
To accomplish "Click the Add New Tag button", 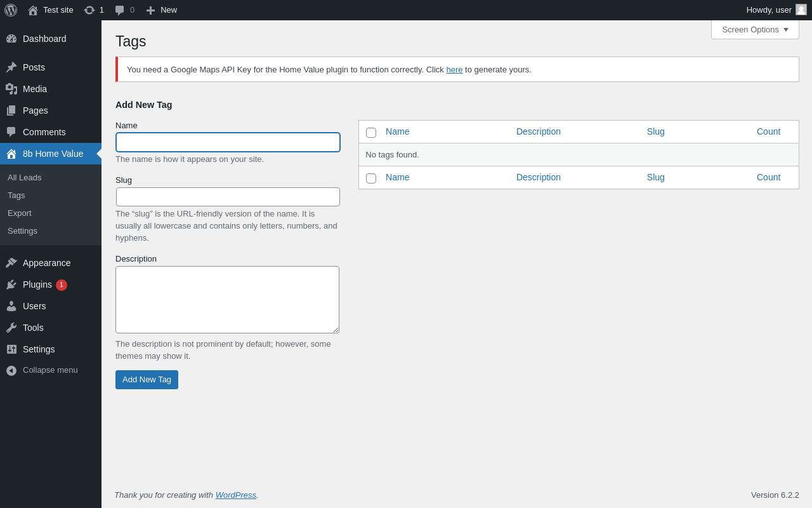I will pyautogui.click(x=147, y=380).
